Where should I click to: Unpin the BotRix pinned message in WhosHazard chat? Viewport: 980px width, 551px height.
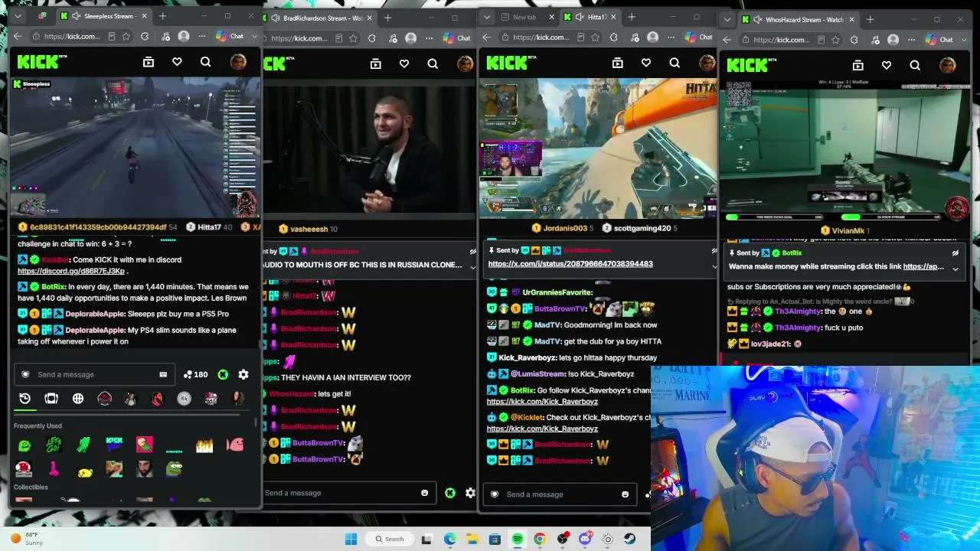pyautogui.click(x=955, y=253)
